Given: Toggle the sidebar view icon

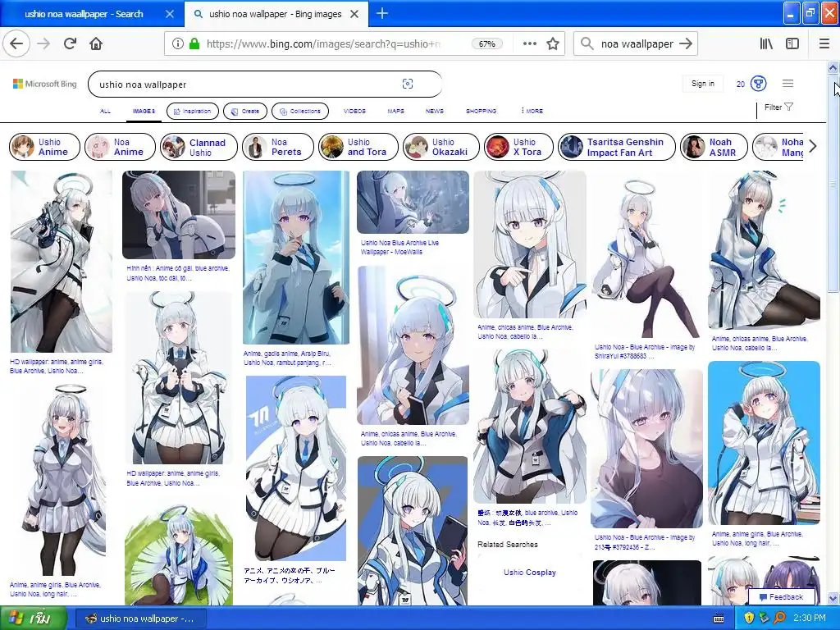Looking at the screenshot, I should 792,43.
